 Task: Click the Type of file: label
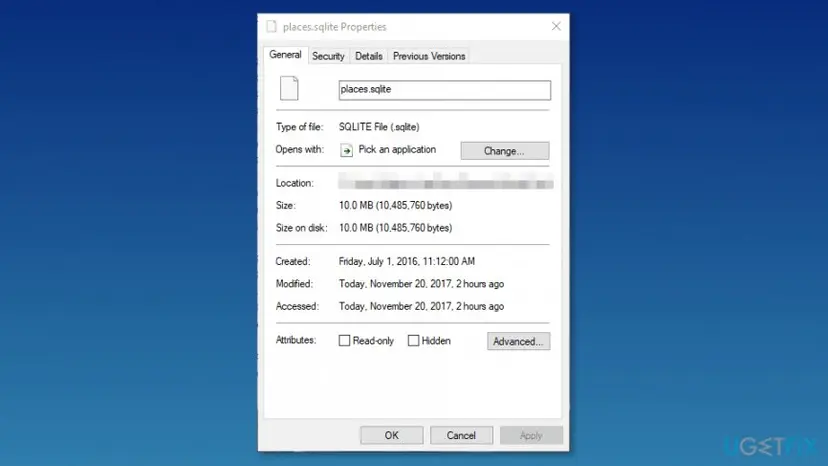(x=299, y=127)
